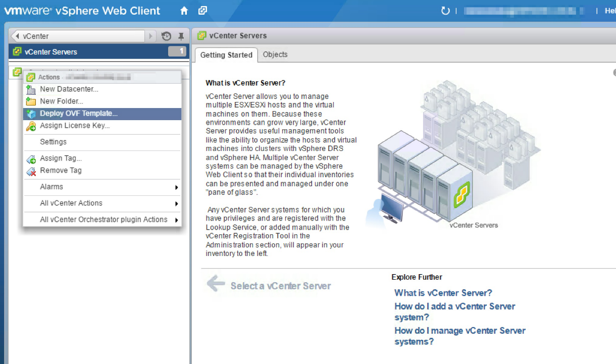The width and height of the screenshot is (616, 364).
Task: Select the vCenter server item icon in the inventory tree
Action: pos(17,72)
